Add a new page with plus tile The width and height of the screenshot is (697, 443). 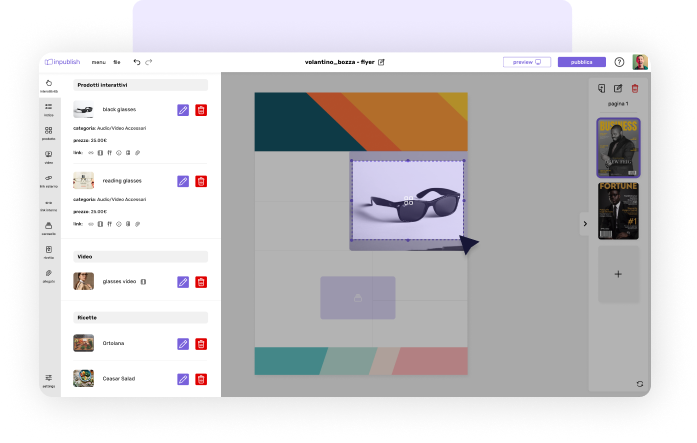(x=618, y=273)
